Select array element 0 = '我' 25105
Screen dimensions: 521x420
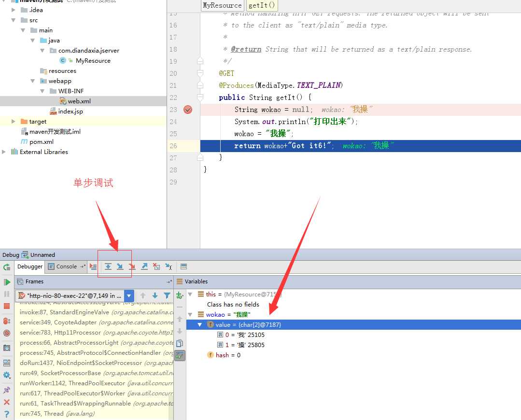(244, 335)
